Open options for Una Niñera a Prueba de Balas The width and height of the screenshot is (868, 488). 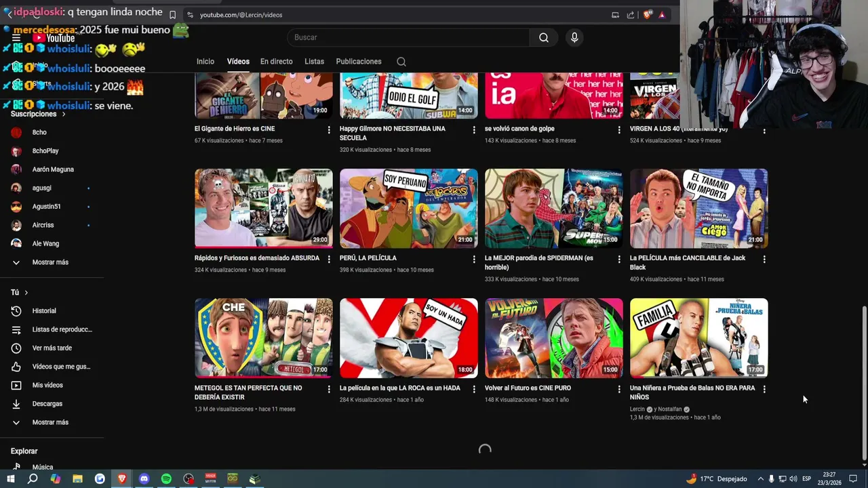pos(764,389)
